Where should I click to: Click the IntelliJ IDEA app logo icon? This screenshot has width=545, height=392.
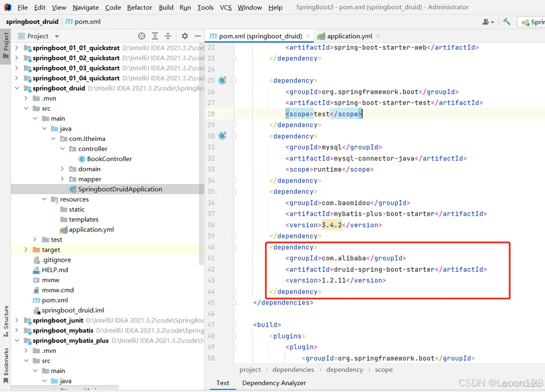(7, 7)
